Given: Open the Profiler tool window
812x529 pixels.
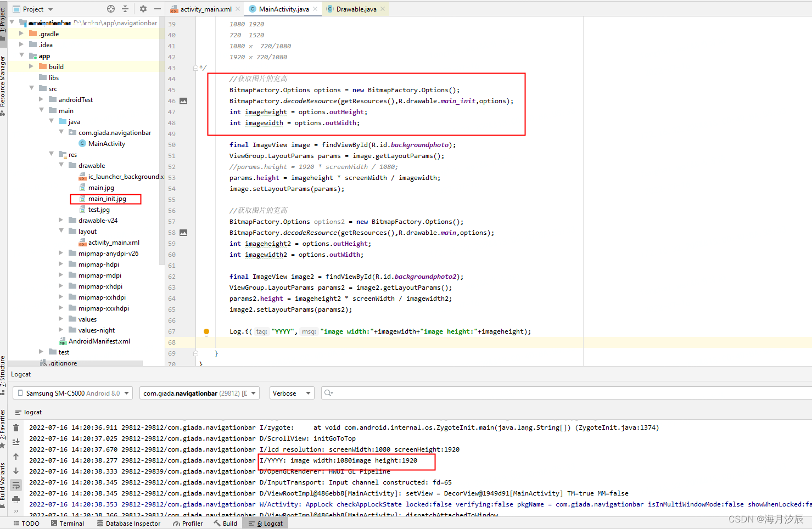Looking at the screenshot, I should pos(188,524).
